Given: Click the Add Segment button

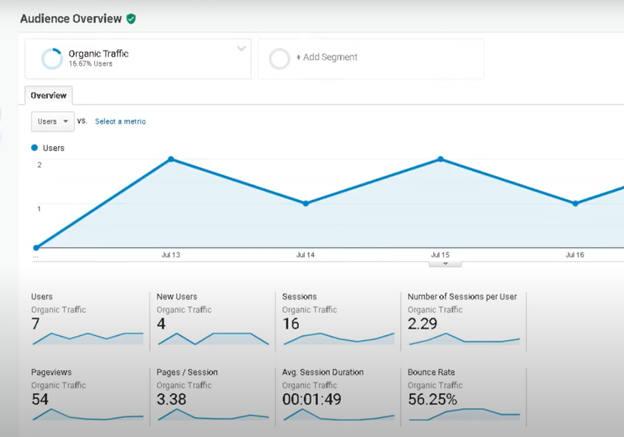Looking at the screenshot, I should 327,58.
